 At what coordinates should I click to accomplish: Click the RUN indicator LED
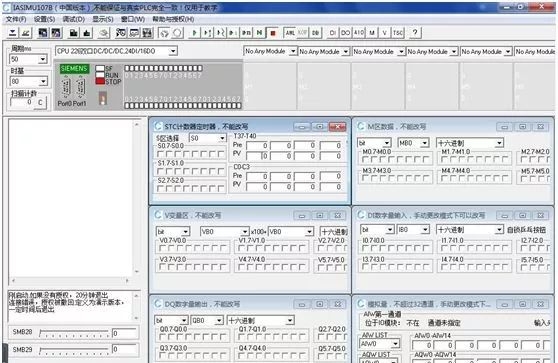100,75
